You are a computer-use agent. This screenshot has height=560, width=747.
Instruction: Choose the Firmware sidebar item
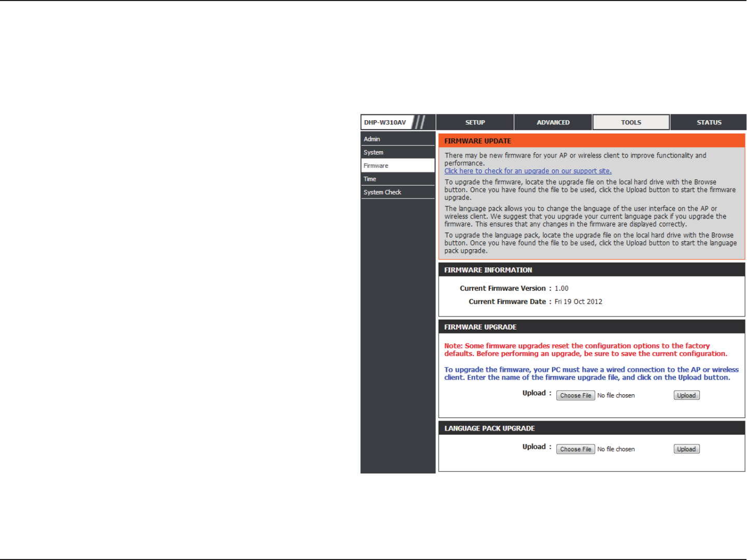[x=398, y=166]
